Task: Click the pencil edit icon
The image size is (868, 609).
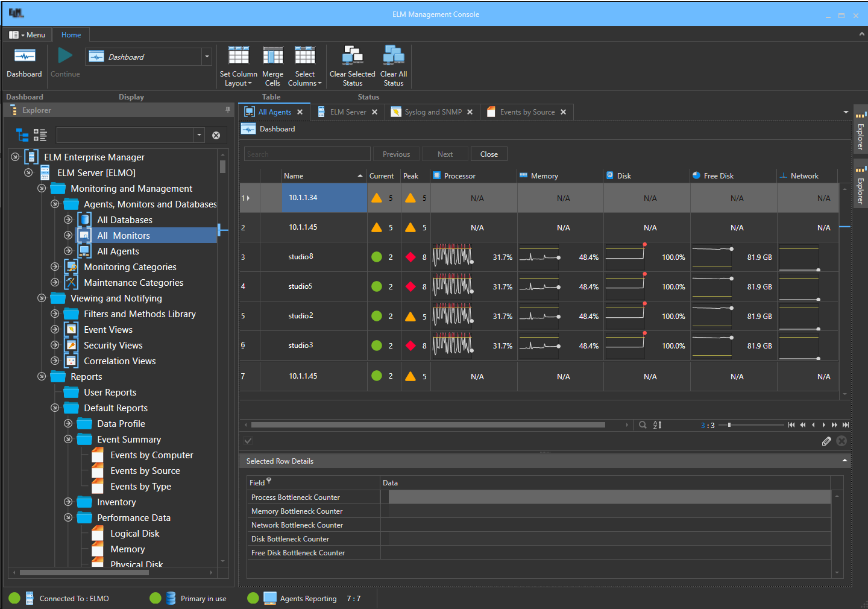Action: tap(826, 441)
